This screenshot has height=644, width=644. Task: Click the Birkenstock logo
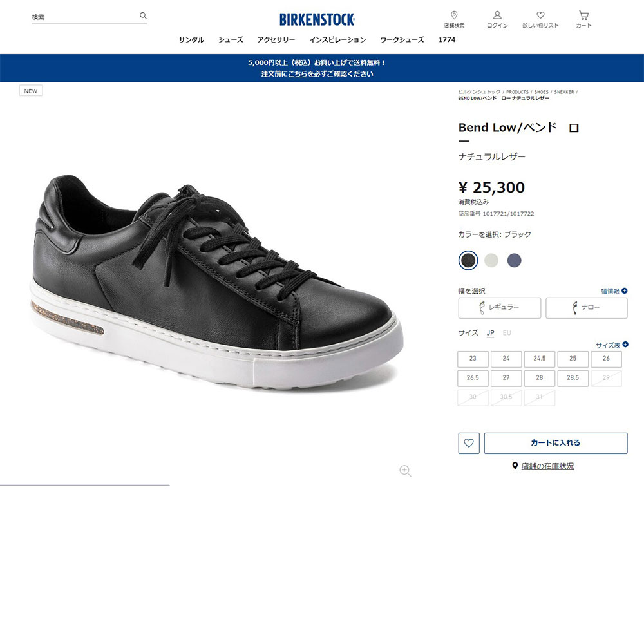click(317, 19)
